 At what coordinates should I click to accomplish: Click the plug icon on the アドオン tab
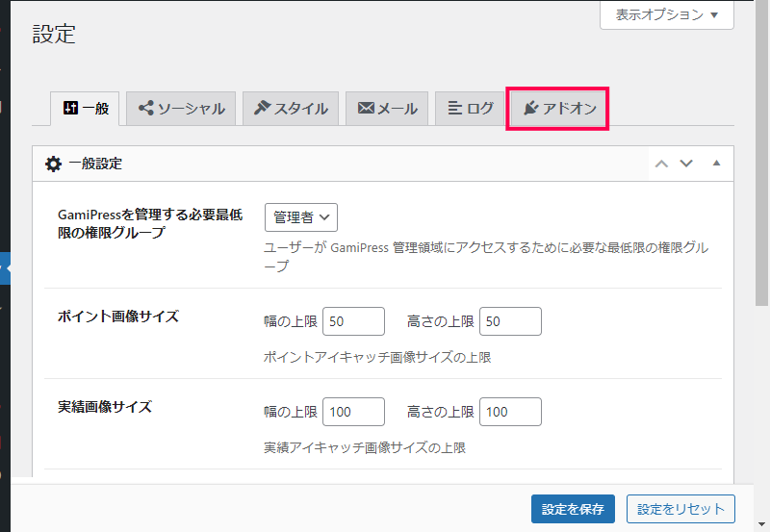(531, 108)
